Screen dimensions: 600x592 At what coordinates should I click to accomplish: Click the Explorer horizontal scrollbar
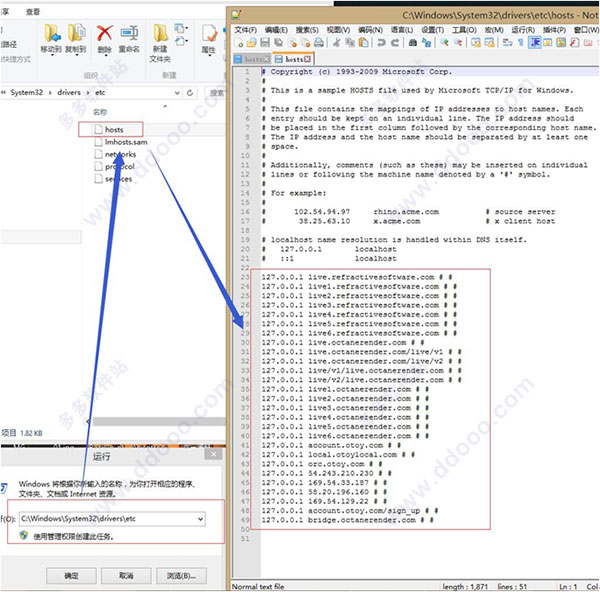(159, 421)
